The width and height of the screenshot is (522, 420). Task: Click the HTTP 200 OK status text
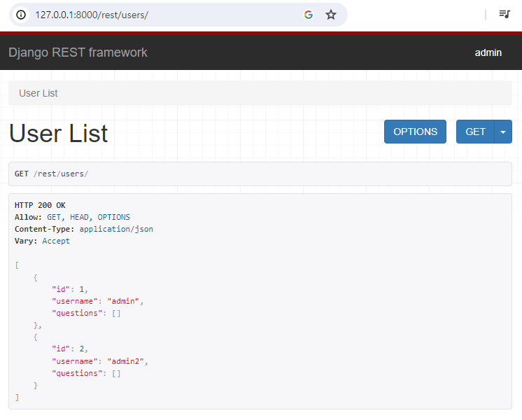pyautogui.click(x=40, y=205)
